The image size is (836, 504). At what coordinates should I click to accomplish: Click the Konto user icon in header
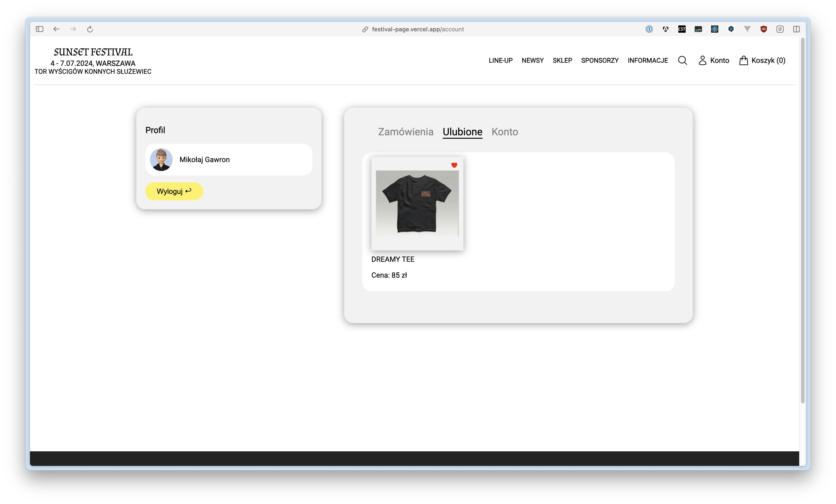(x=702, y=60)
